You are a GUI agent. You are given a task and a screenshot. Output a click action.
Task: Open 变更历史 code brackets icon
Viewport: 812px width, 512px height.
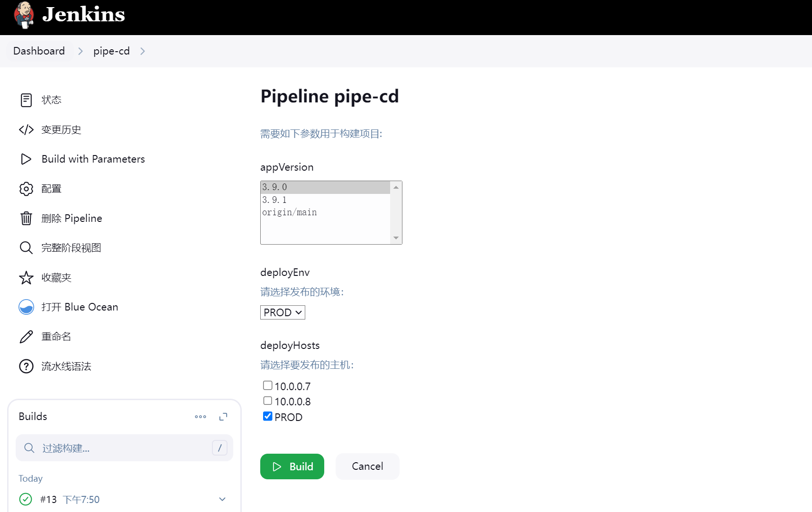click(x=26, y=129)
